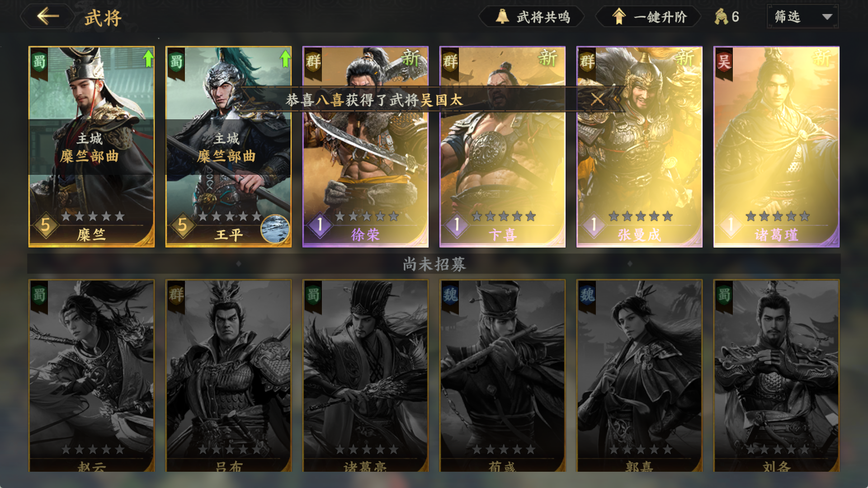Click level 5 diamond on 糜竺 card
868x488 pixels.
tap(45, 225)
